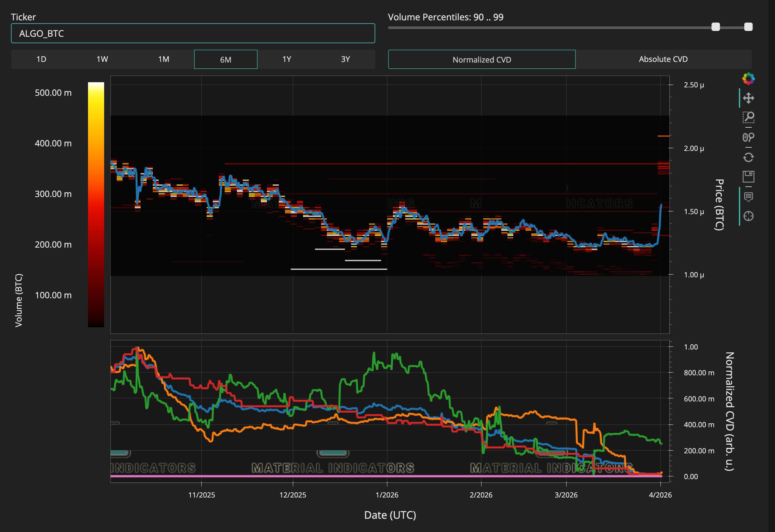Screen dimensions: 775x532
Task: Choose the 6M time range
Action: [226, 59]
